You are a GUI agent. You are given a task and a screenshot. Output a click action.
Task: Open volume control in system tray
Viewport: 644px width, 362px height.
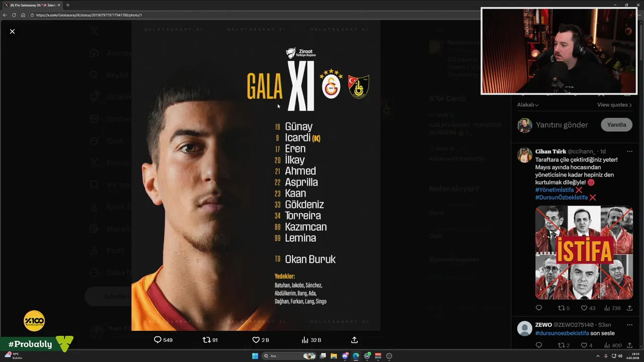pos(620,356)
